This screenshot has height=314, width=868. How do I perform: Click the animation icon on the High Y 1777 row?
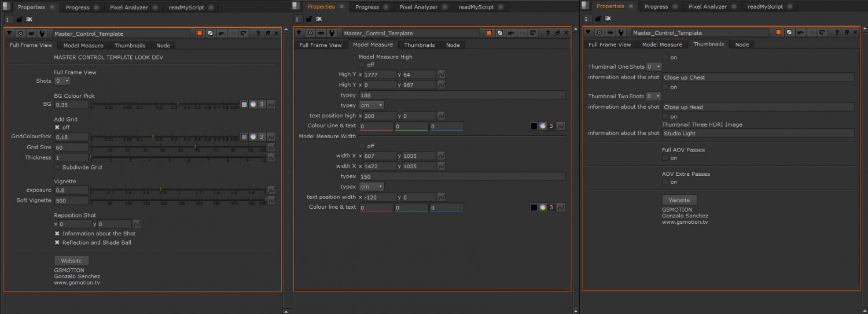tap(441, 75)
